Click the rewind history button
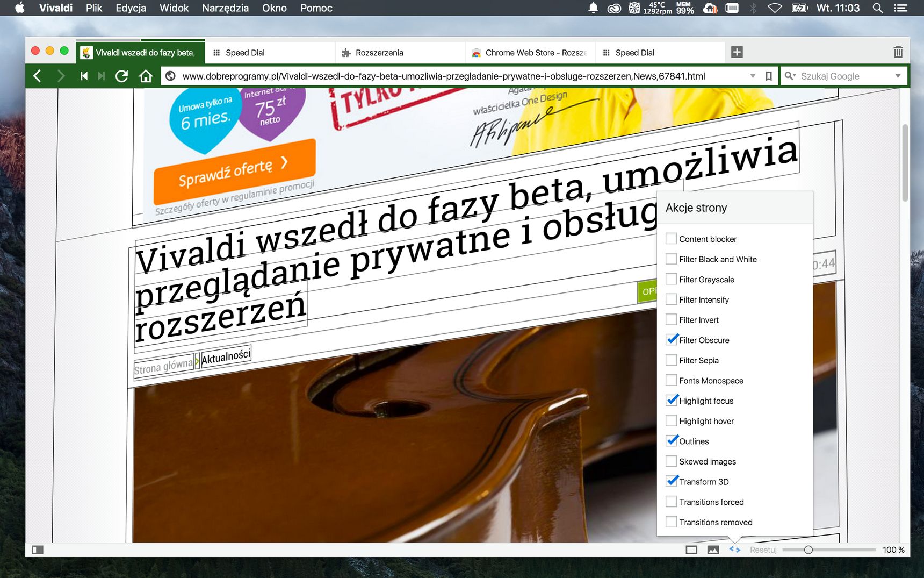The height and width of the screenshot is (578, 924). coord(84,76)
